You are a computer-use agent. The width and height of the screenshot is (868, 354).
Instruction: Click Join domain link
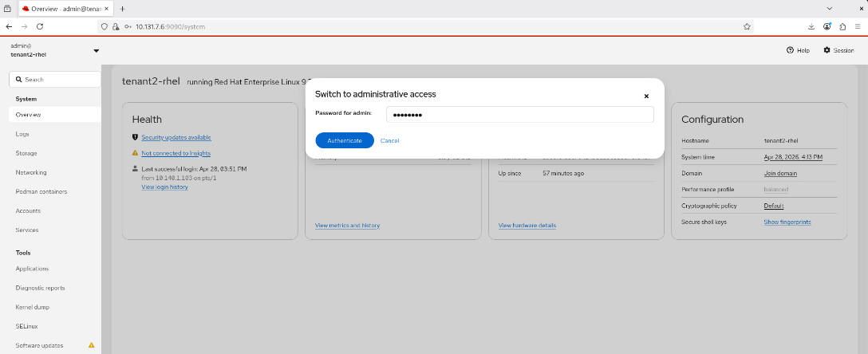780,174
